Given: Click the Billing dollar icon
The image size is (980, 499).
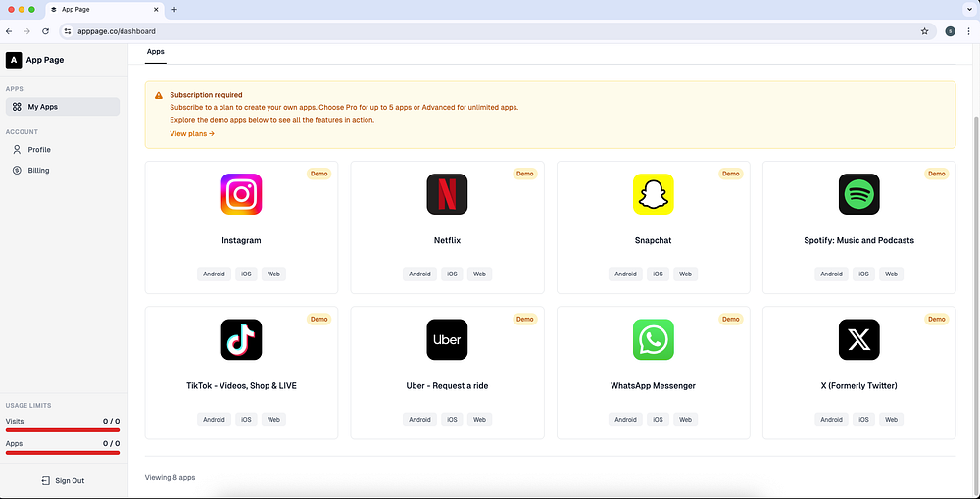Looking at the screenshot, I should [x=17, y=170].
